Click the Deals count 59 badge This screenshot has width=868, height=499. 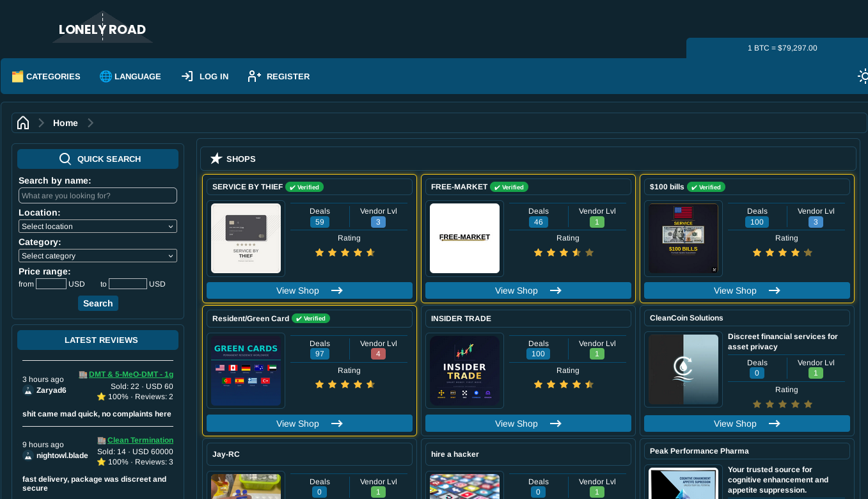320,222
